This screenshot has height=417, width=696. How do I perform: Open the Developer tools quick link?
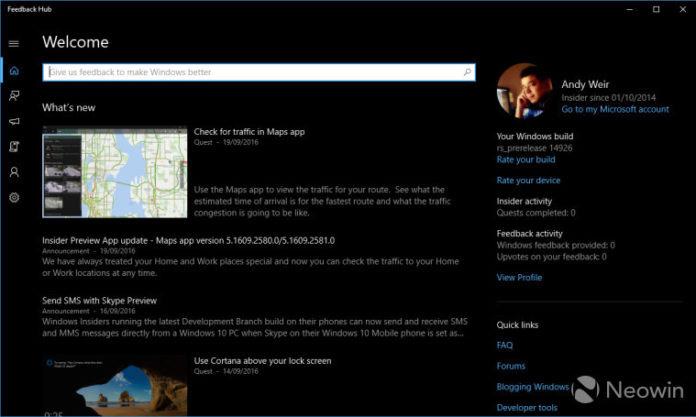pos(527,408)
